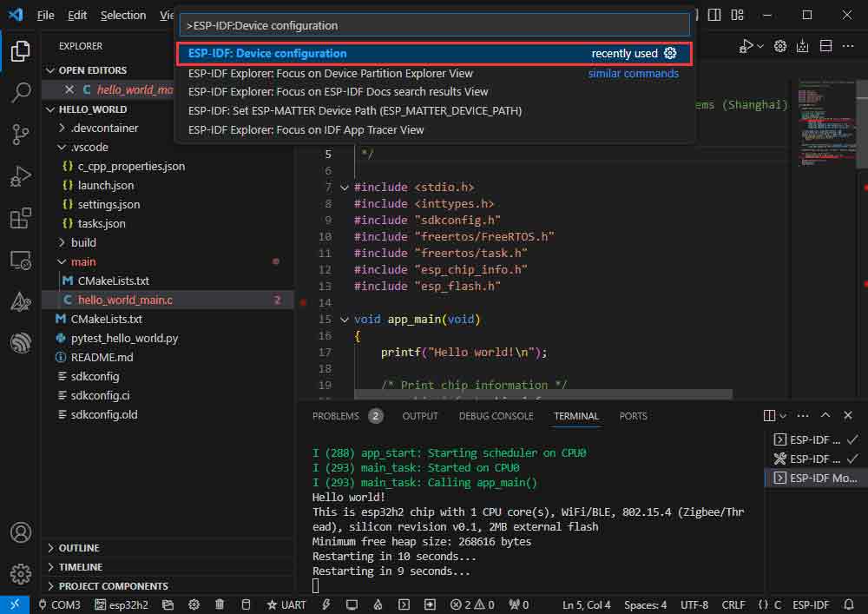
Task: Click the status bar gear SDK config icon
Action: [194, 605]
